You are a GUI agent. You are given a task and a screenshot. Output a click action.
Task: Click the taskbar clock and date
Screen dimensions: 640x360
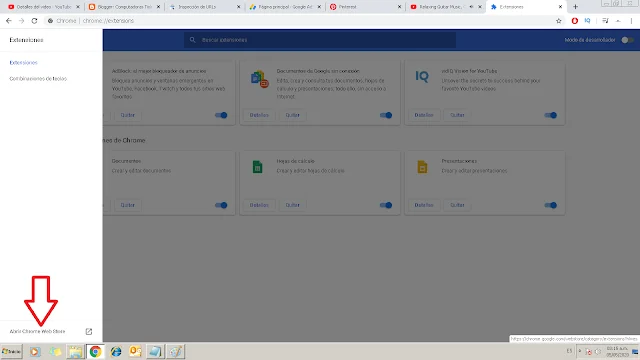tap(617, 351)
